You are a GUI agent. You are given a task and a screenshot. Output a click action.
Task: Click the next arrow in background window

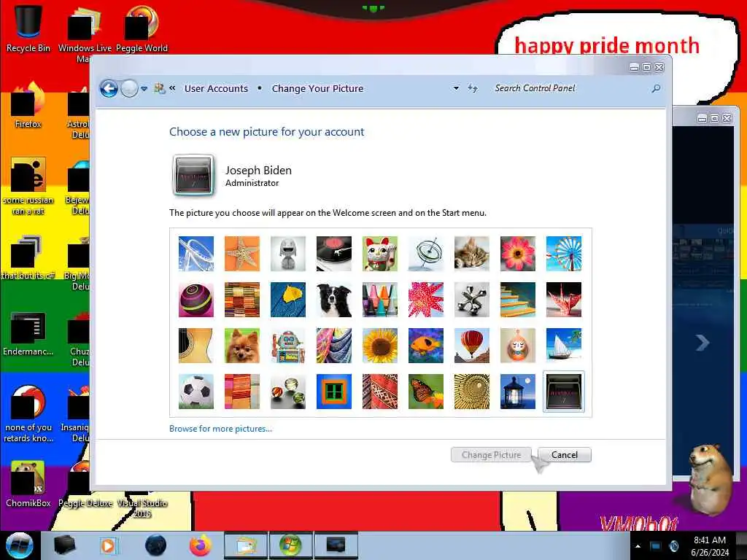pos(703,343)
